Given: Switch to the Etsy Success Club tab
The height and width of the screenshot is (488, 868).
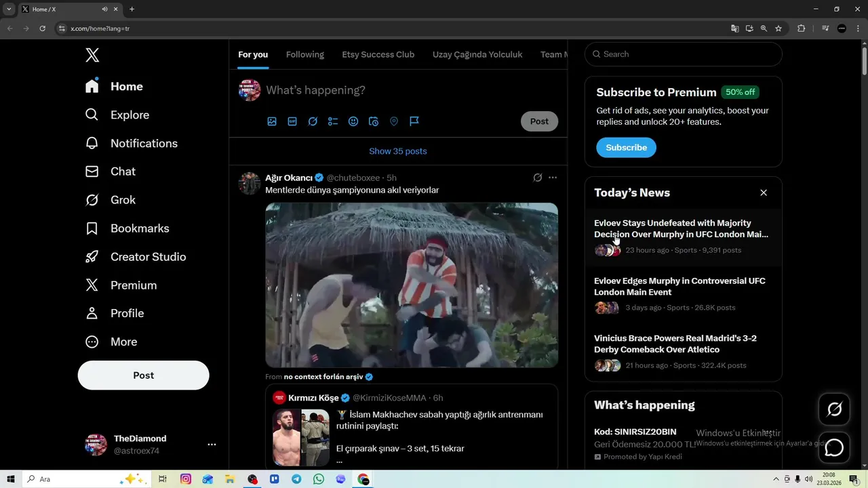Looking at the screenshot, I should 378,54.
